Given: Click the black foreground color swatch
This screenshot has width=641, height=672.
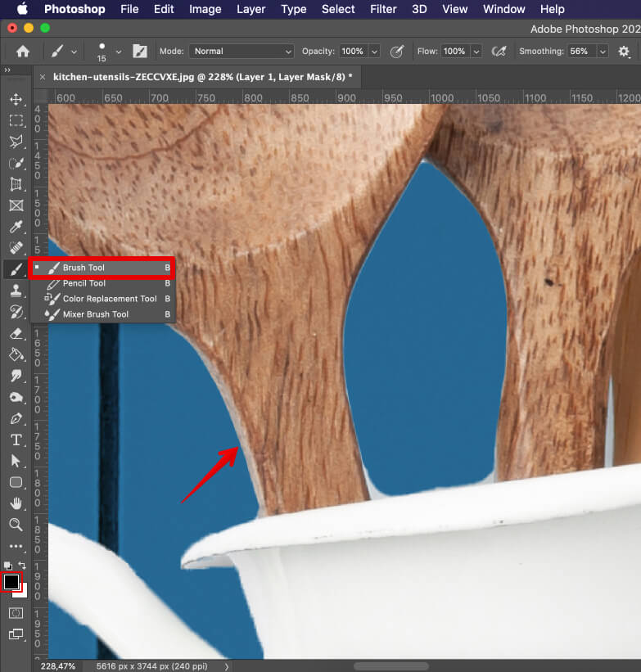Looking at the screenshot, I should [x=11, y=582].
